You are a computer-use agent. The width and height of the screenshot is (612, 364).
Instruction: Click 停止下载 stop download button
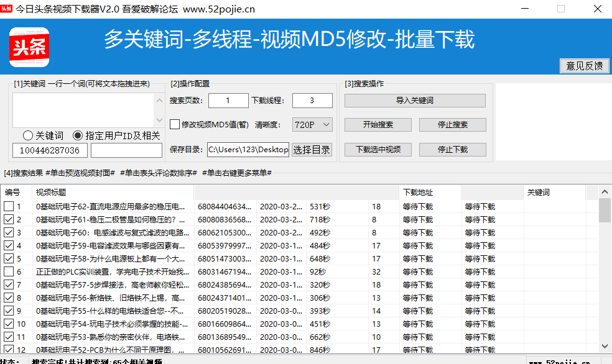click(x=453, y=150)
